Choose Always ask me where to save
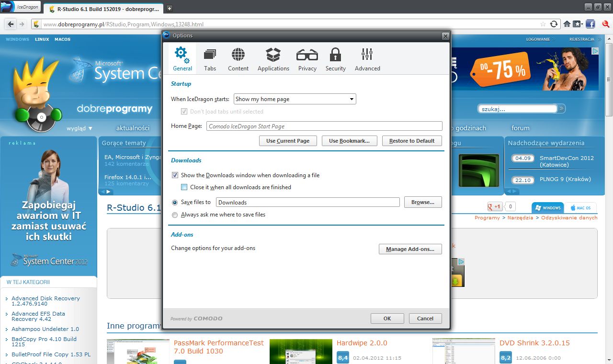This screenshot has height=364, width=613. click(175, 215)
